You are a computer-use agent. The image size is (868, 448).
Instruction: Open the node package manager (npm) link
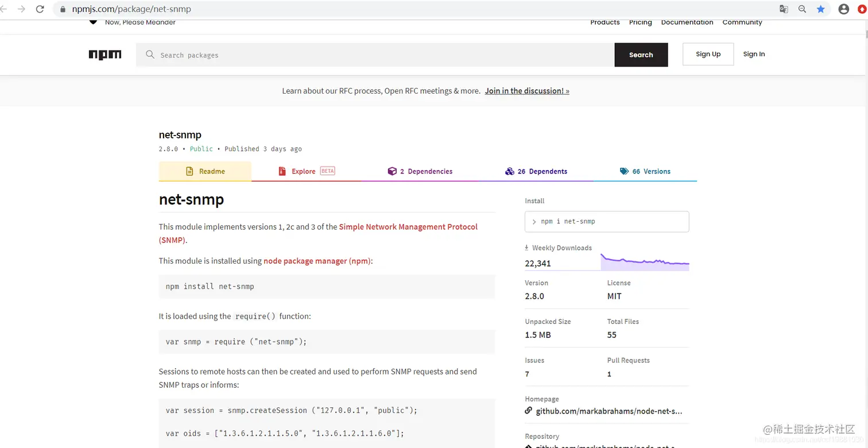click(x=317, y=261)
